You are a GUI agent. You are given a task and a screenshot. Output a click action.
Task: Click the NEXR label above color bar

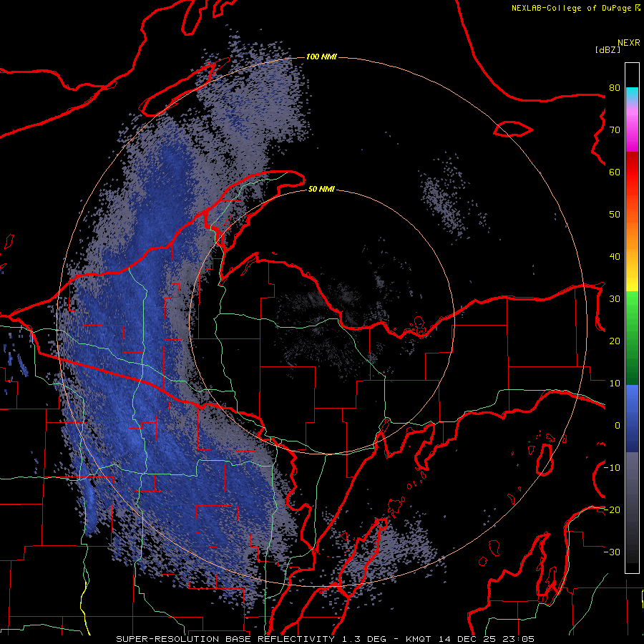coord(628,43)
